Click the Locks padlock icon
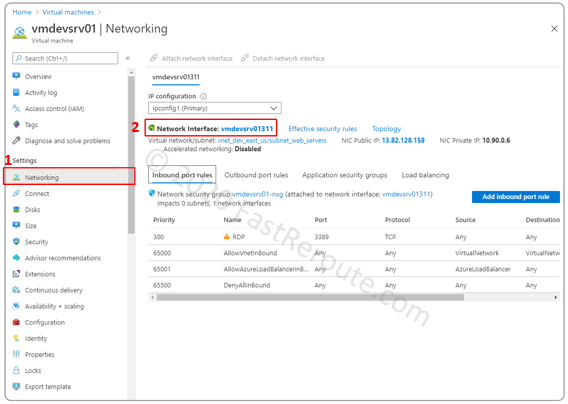 point(16,370)
